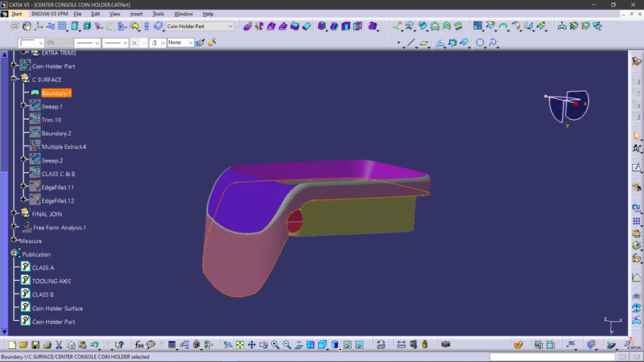
Task: Click the Select arrow tool on right toolbar
Action: [637, 136]
